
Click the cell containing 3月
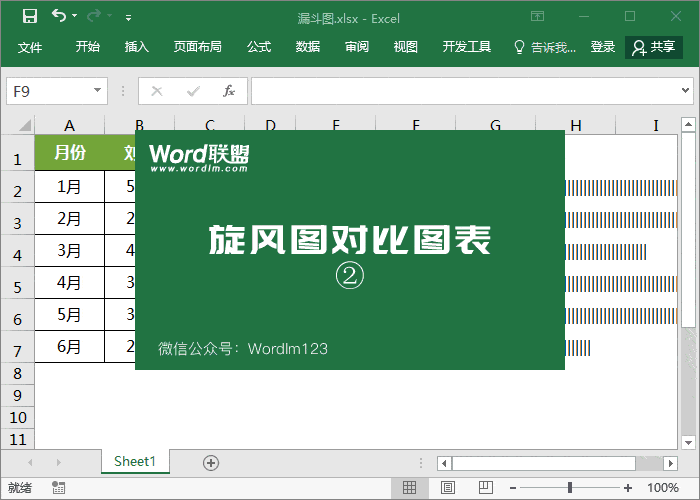pos(69,251)
